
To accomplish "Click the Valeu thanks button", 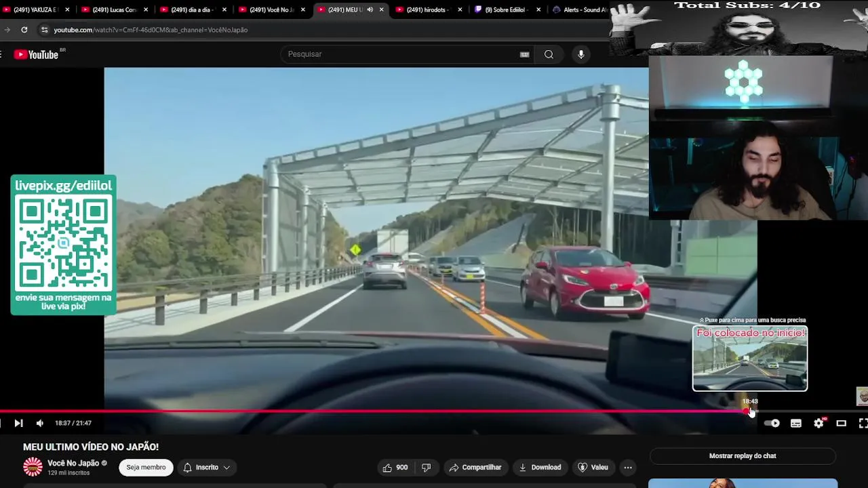I will click(x=593, y=467).
